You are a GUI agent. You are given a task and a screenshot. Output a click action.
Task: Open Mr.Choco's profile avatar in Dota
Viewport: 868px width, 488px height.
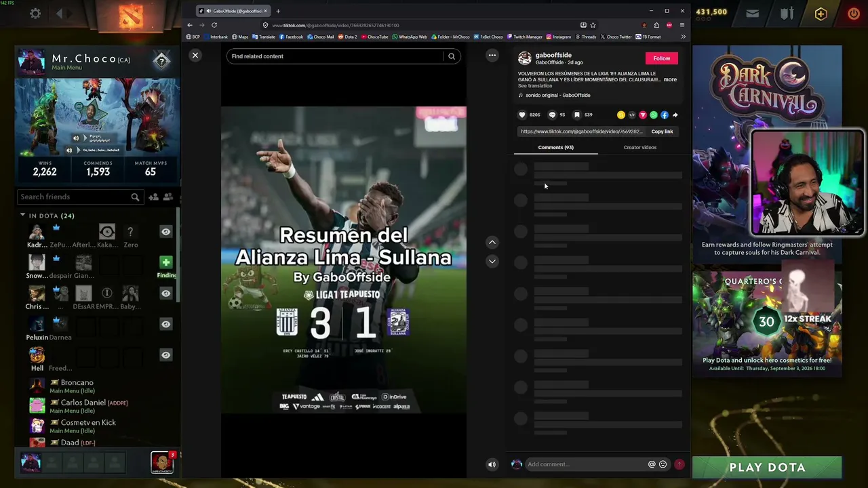[32, 62]
